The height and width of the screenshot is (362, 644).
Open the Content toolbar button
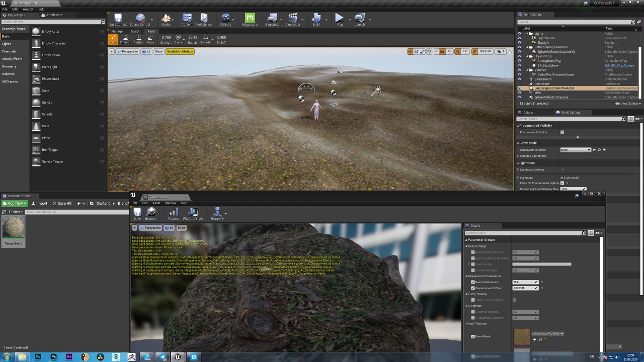187,20
